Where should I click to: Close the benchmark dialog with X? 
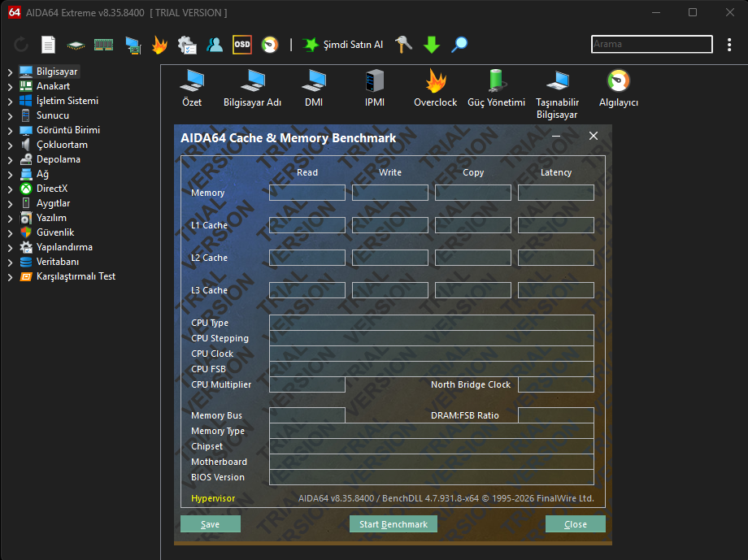point(594,137)
